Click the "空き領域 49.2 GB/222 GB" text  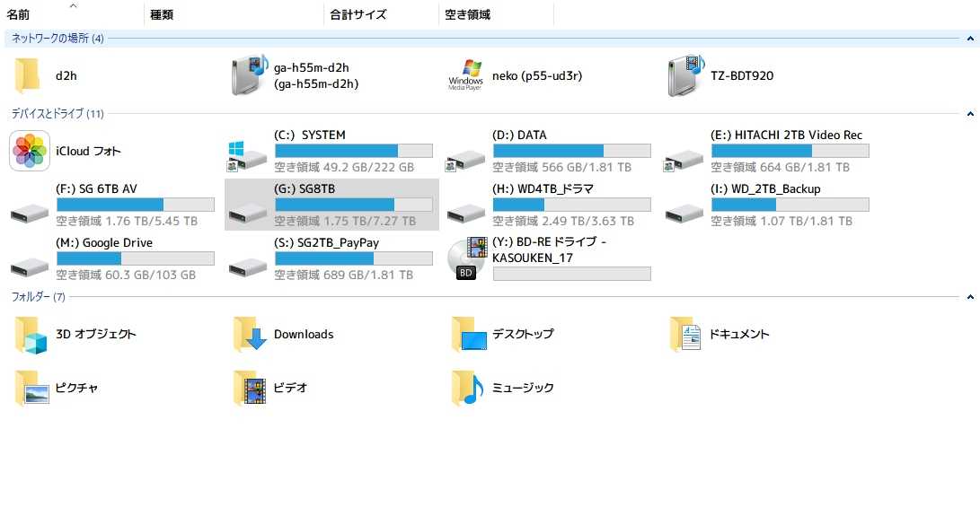point(344,168)
